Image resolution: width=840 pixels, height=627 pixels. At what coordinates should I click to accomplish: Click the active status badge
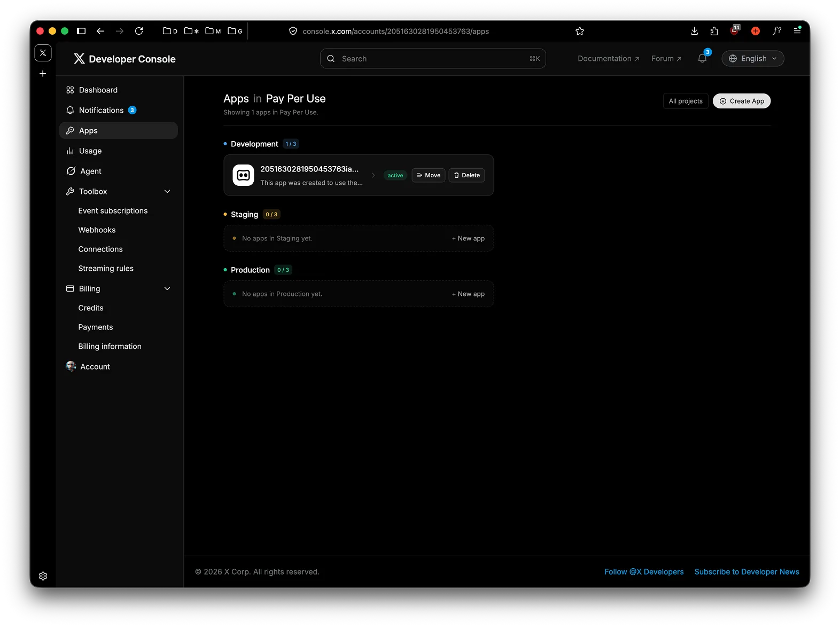point(395,175)
